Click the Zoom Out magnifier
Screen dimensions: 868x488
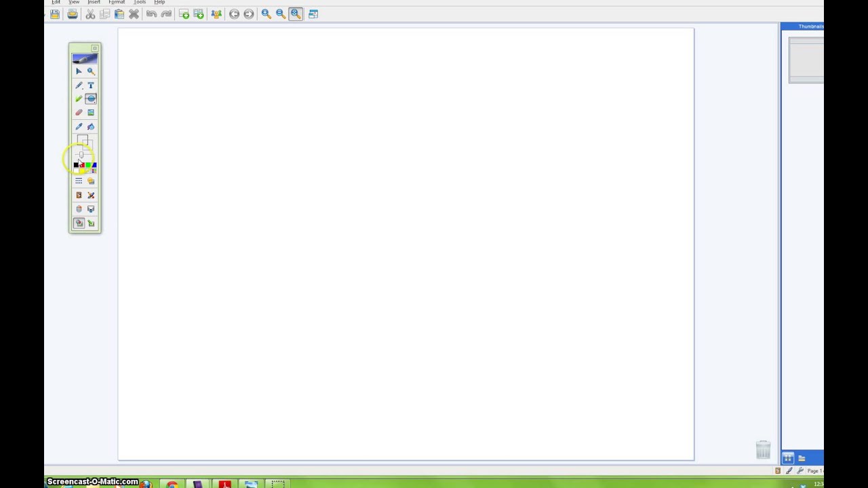coord(281,14)
